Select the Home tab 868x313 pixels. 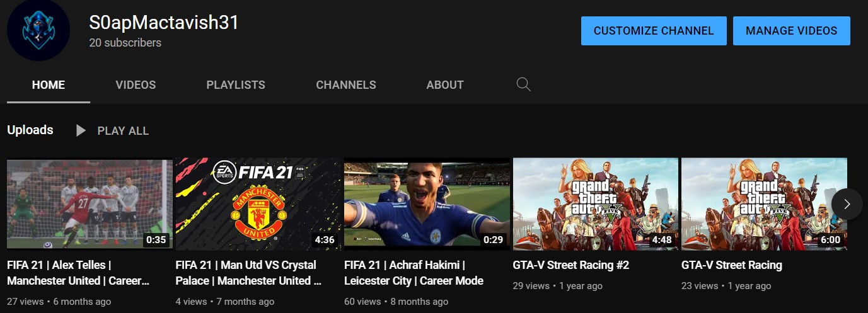pyautogui.click(x=49, y=85)
